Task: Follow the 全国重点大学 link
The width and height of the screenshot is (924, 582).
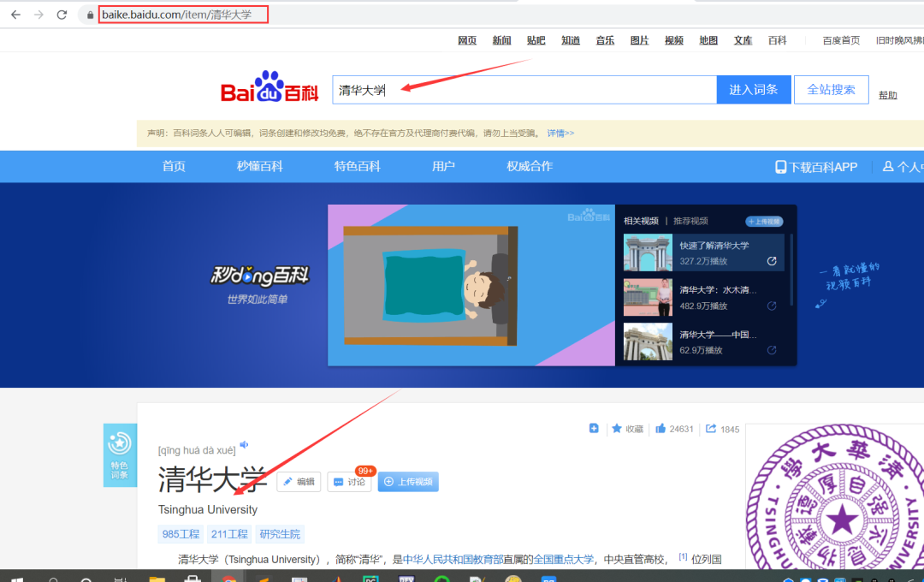Action: coord(563,559)
